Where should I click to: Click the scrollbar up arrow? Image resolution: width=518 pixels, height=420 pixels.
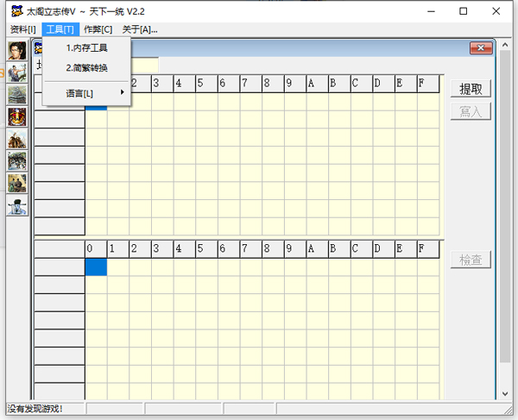pos(505,45)
